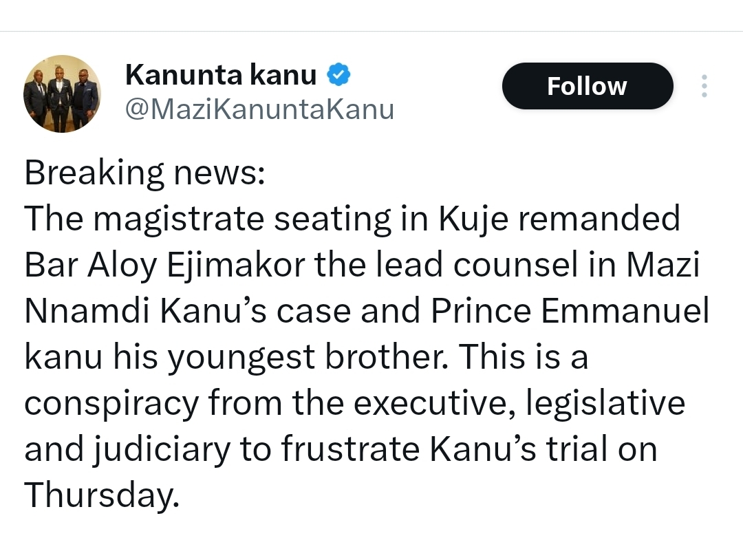Click the vertical three-dot icon near Follow
The image size is (743, 560).
click(704, 86)
